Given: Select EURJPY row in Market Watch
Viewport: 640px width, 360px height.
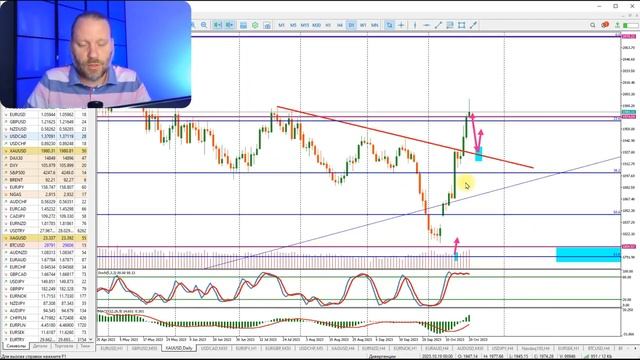Looking at the screenshot, I should point(46,187).
